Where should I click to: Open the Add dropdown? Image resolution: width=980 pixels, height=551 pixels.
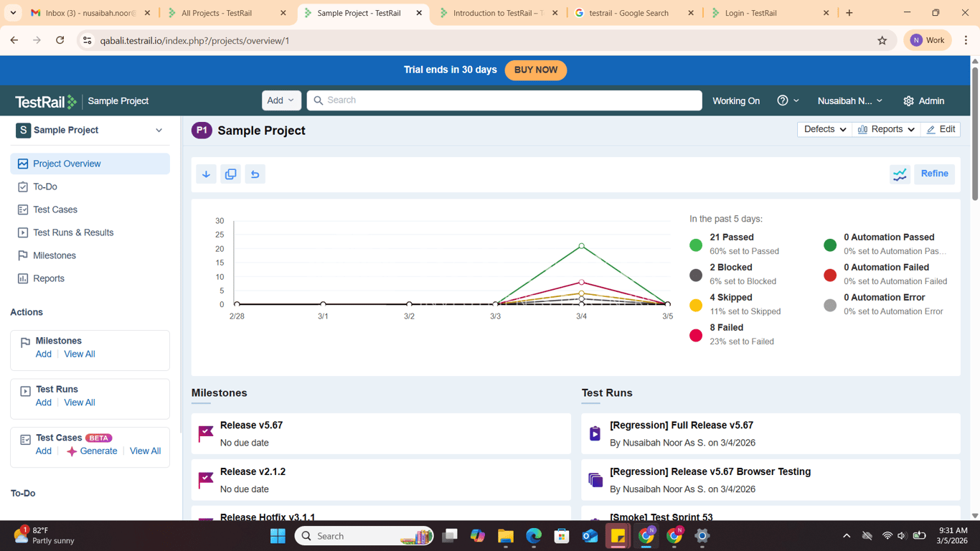pos(281,100)
